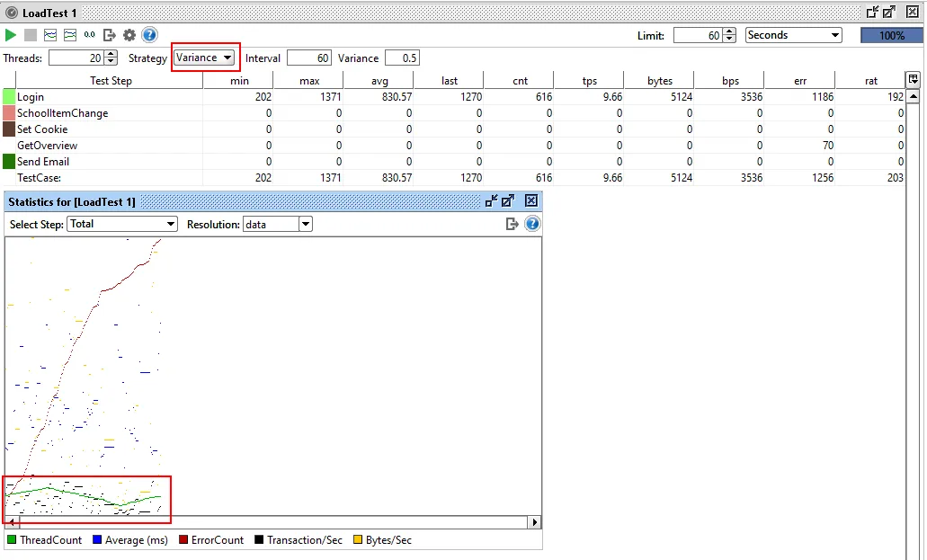Export LoadTest statistics from main toolbar

tap(110, 35)
